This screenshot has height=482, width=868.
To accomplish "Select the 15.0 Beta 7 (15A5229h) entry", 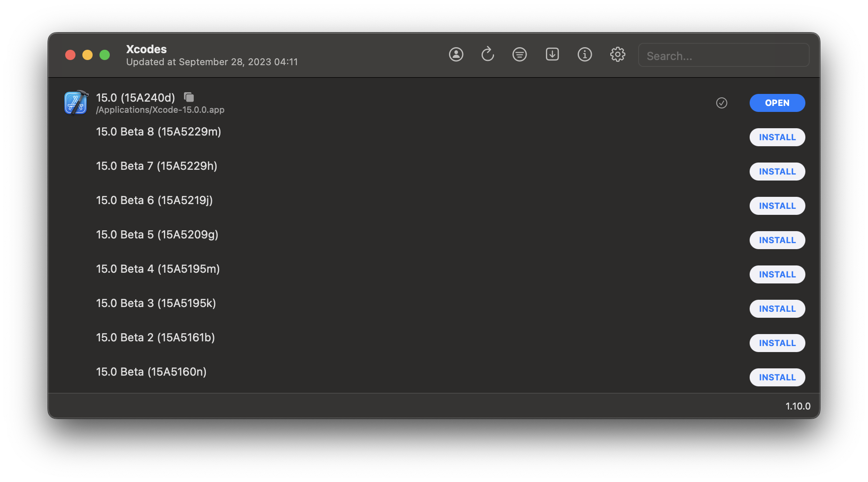I will coord(434,171).
